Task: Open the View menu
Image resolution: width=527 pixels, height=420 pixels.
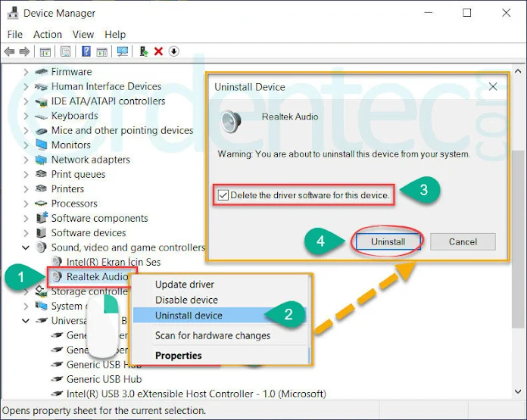Action: [83, 34]
